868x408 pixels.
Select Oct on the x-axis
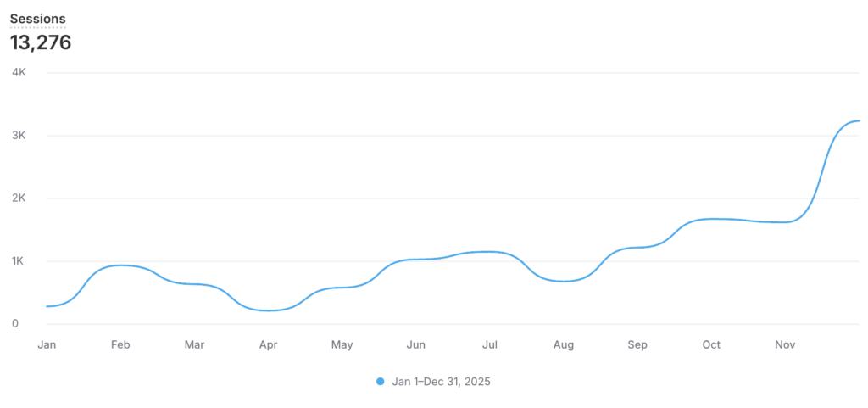(x=711, y=345)
